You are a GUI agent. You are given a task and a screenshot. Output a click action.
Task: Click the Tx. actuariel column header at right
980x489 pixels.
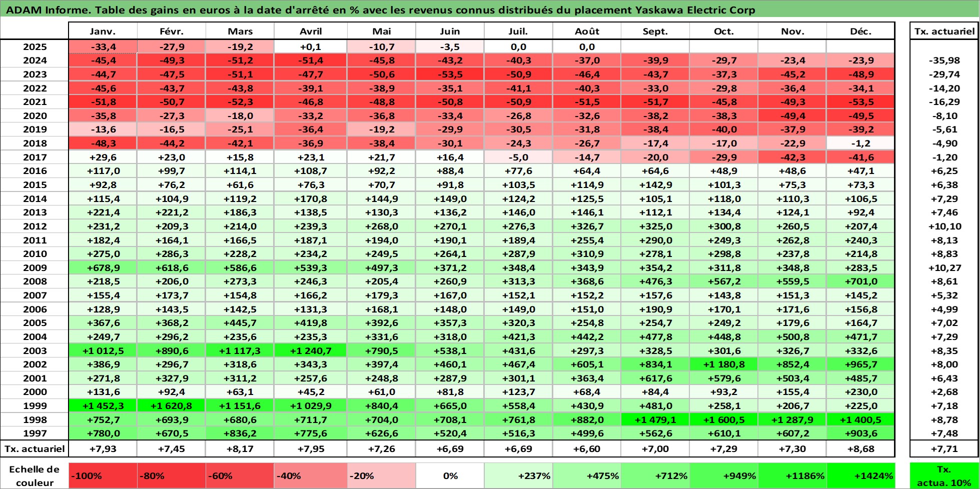(x=944, y=31)
